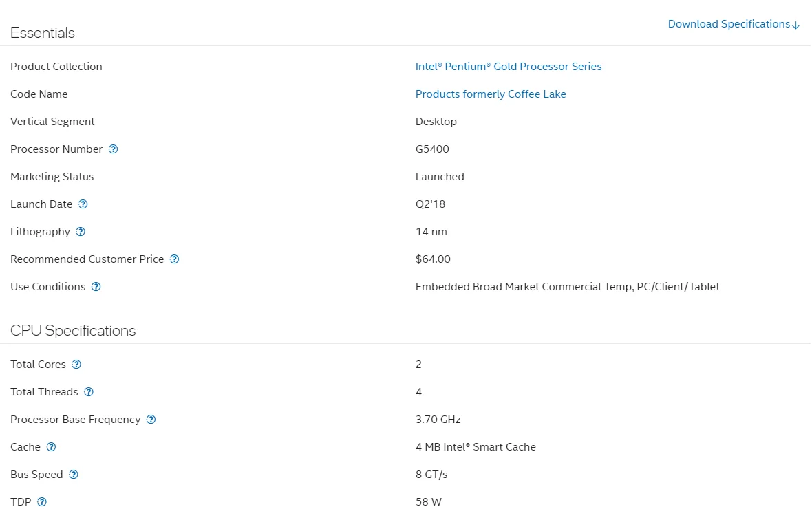Screen dimensions: 812x531
Task: Click help icon beside Launch Date
Action: pyautogui.click(x=83, y=204)
